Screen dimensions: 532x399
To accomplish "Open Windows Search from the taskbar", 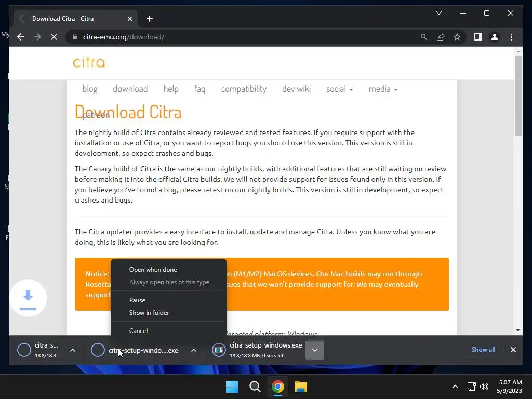I will 255,387.
